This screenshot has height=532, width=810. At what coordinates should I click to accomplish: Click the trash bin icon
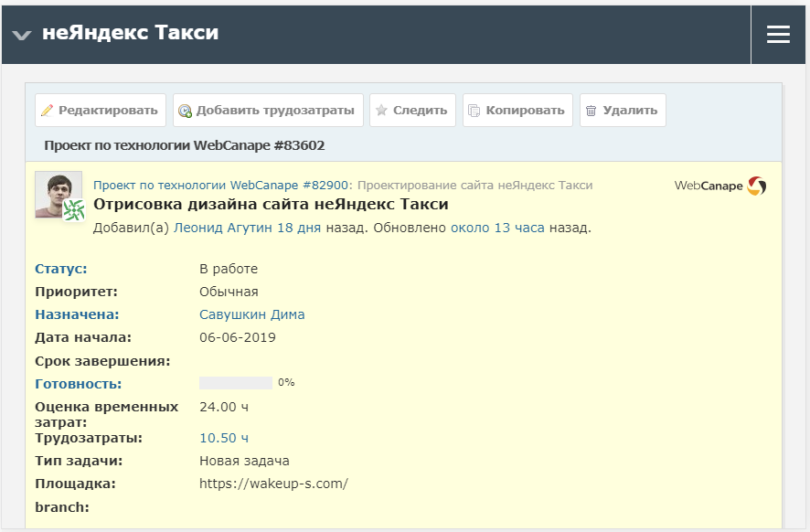coord(591,111)
